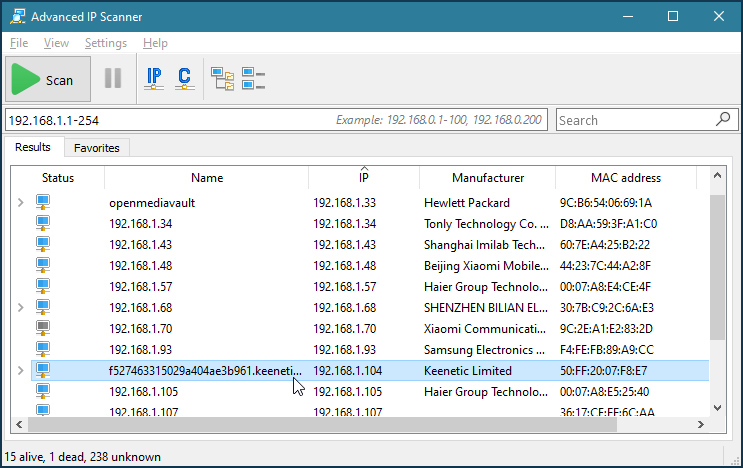Sort by Manufacturer column header
Image resolution: width=743 pixels, height=468 pixels.
point(488,178)
